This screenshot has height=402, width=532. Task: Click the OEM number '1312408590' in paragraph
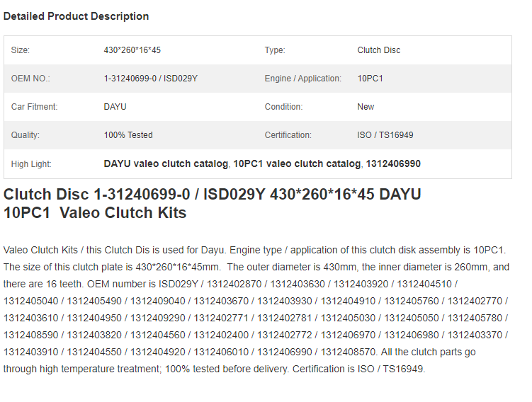coord(31,335)
